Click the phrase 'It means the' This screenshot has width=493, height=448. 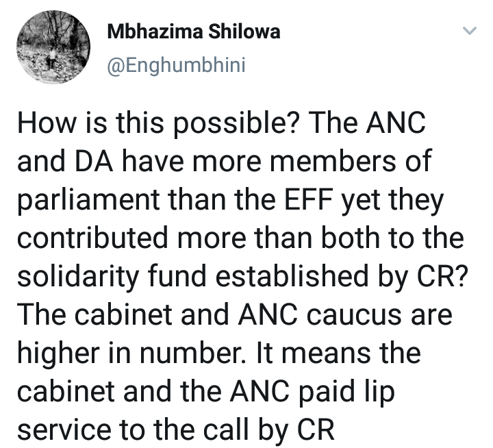[339, 353]
